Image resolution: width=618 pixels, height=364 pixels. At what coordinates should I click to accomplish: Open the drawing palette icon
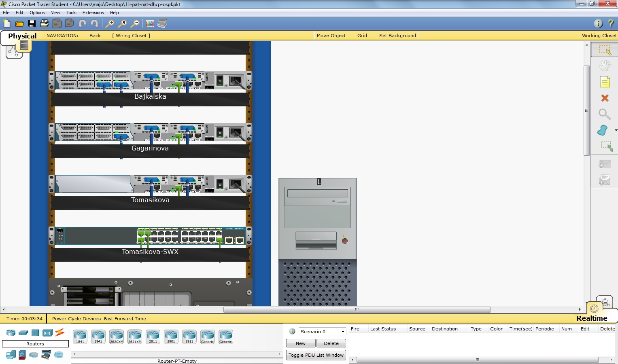coord(150,23)
